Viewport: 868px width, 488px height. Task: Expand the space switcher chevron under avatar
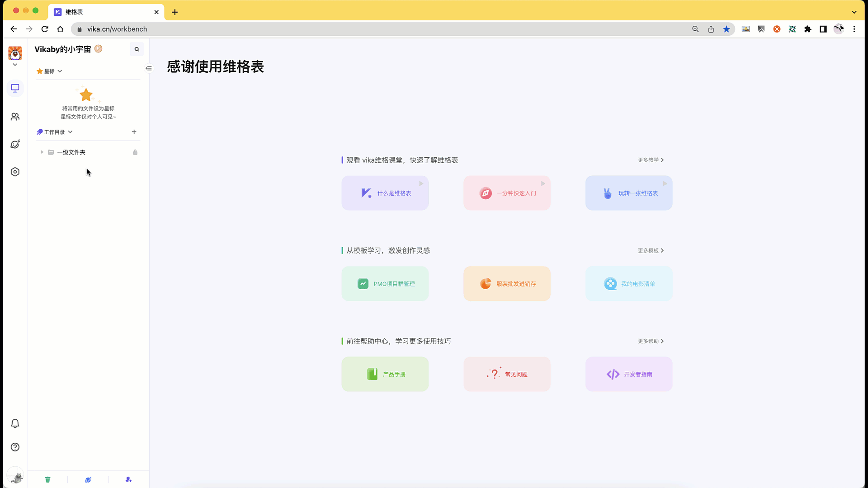point(15,65)
